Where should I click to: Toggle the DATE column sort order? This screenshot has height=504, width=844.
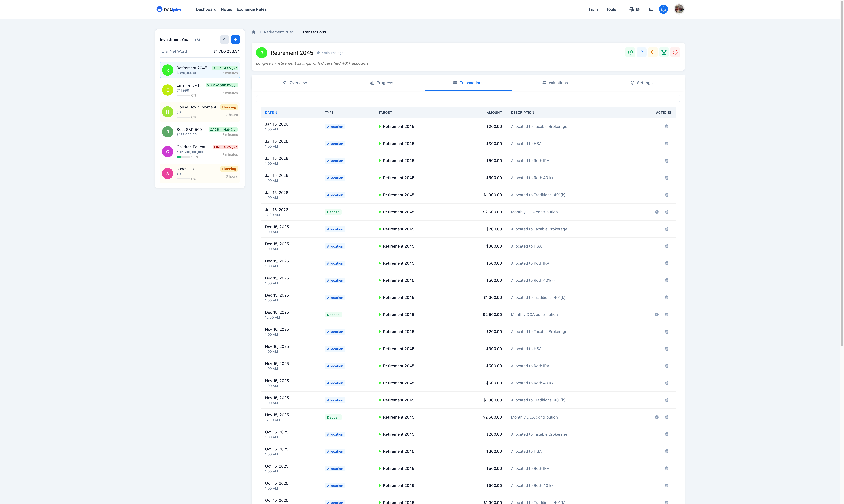coord(271,112)
